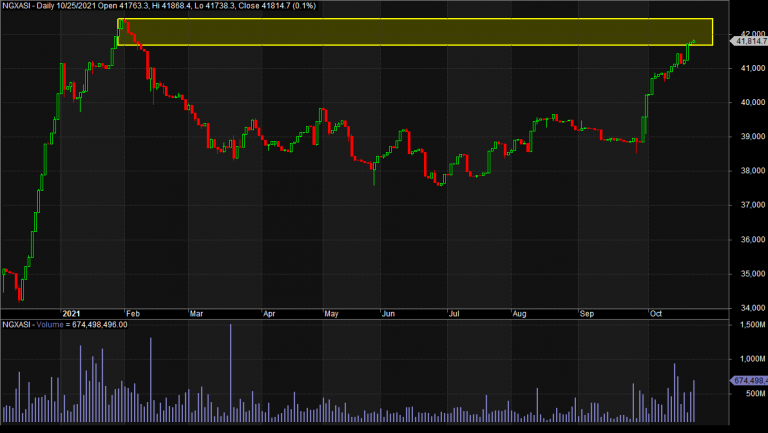Image resolution: width=768 pixels, height=433 pixels.
Task: Click the 39,000 price axis label
Action: (x=753, y=137)
